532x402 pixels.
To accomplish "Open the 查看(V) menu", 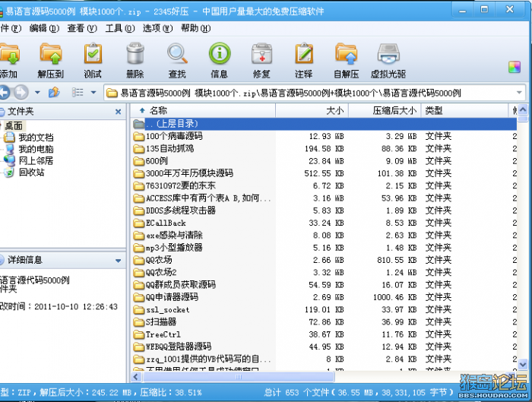I will [x=82, y=28].
